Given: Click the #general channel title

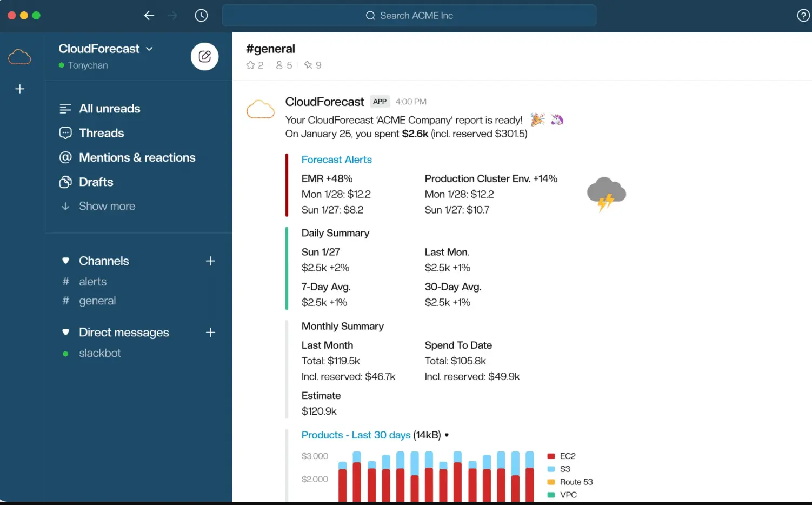Looking at the screenshot, I should point(270,49).
